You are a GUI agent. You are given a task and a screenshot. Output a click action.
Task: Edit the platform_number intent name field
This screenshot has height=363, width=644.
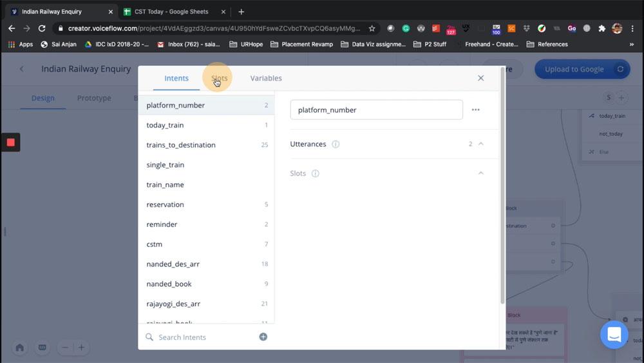[376, 110]
